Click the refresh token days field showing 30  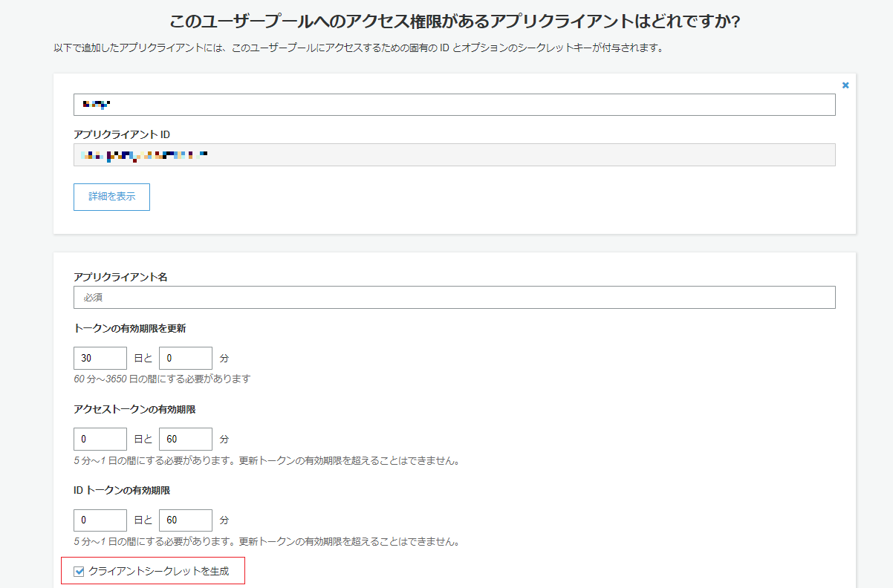100,358
